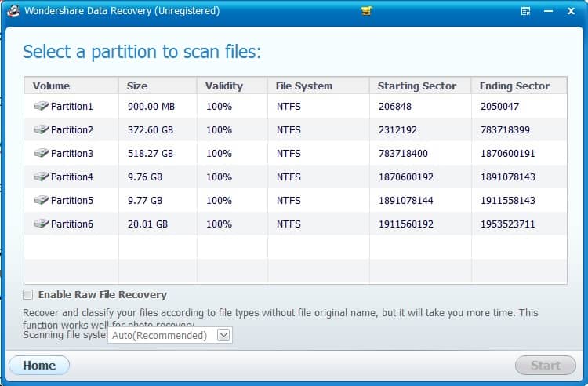Click ending sector 1911558143
Image resolution: width=588 pixels, height=386 pixels.
click(x=508, y=201)
